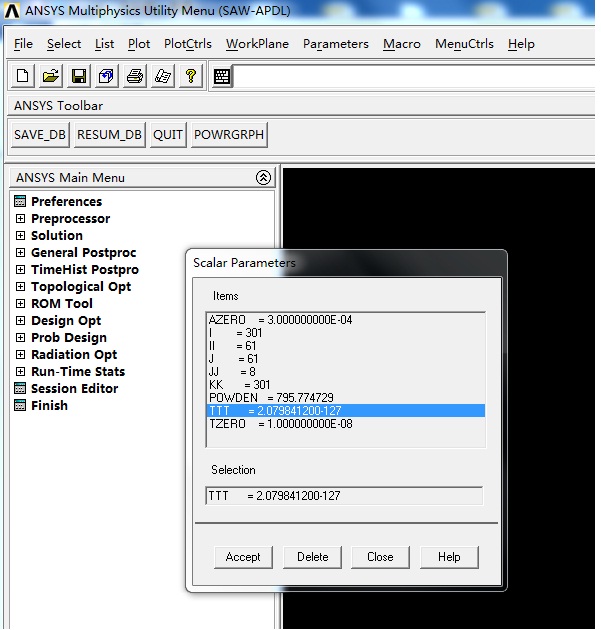Click the RESUM_DB toolbar button

click(109, 135)
